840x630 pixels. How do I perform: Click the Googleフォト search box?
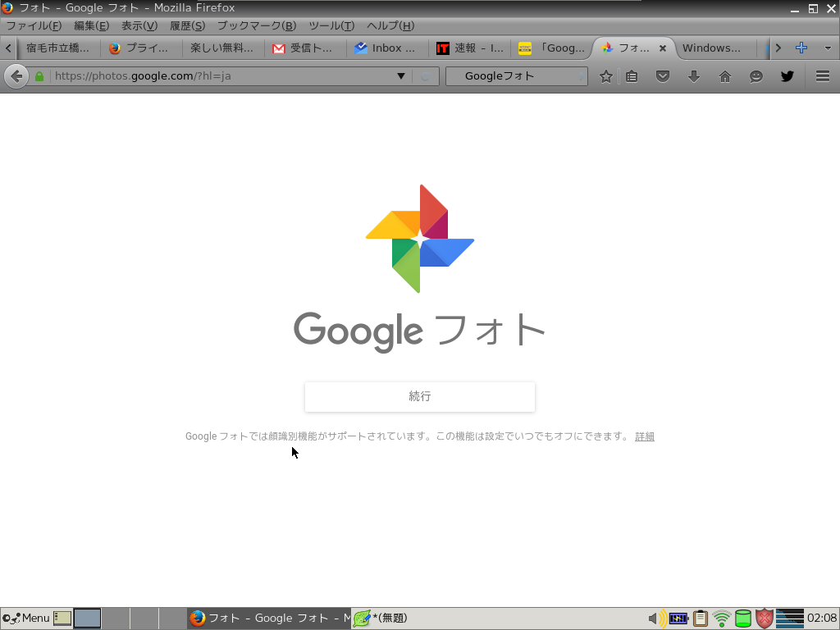(x=517, y=76)
